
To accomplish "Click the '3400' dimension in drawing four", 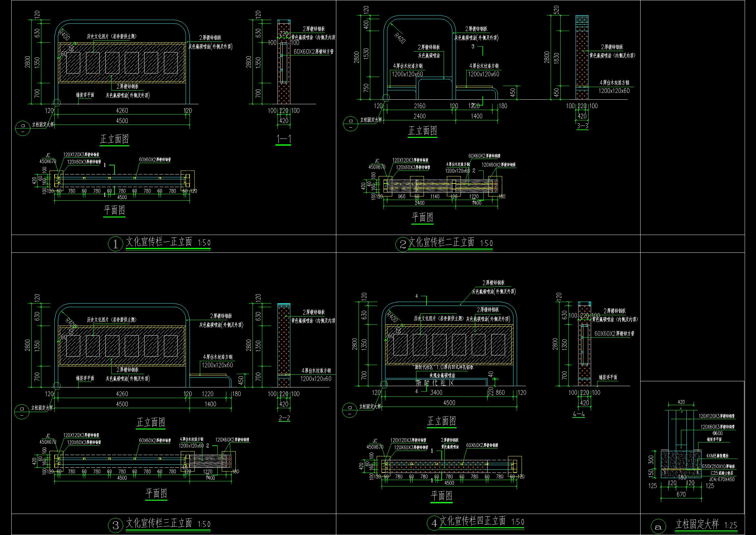I will (x=436, y=393).
